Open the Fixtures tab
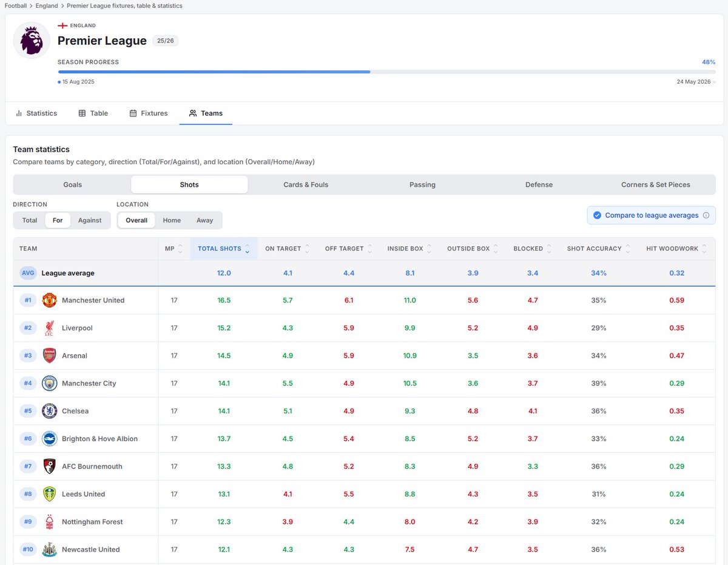The height and width of the screenshot is (565, 728). [x=149, y=113]
